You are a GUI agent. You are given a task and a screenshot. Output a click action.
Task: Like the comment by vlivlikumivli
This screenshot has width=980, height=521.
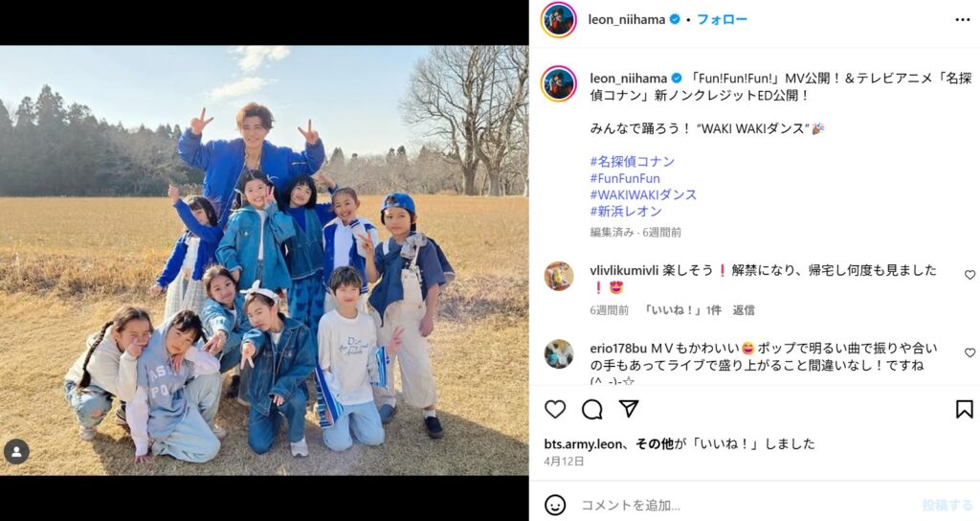[x=970, y=275]
